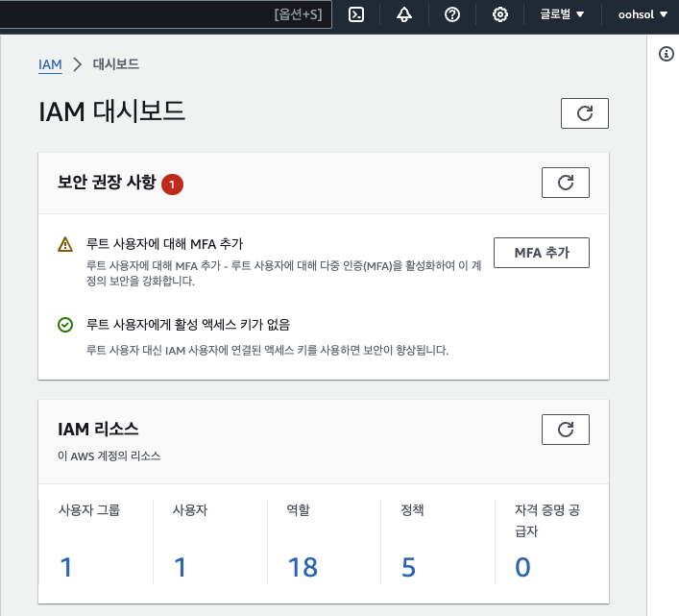The height and width of the screenshot is (616, 679).
Task: Open the 사용자 그룹 count link
Action: click(66, 567)
